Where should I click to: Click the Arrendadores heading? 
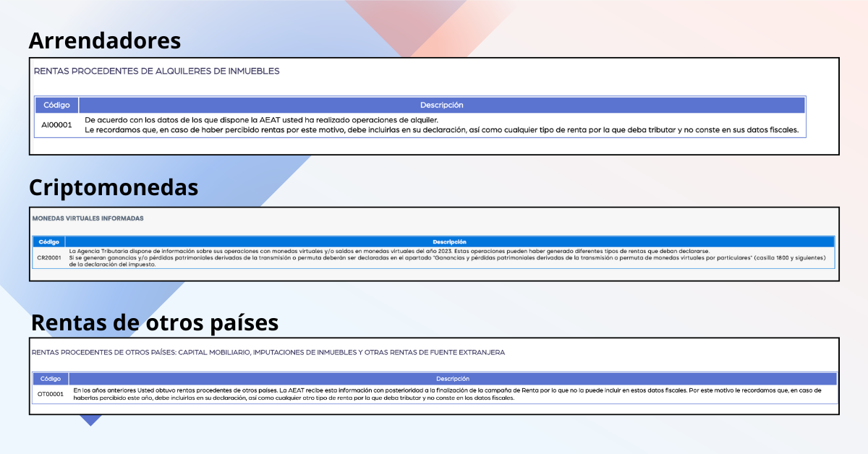coord(105,40)
